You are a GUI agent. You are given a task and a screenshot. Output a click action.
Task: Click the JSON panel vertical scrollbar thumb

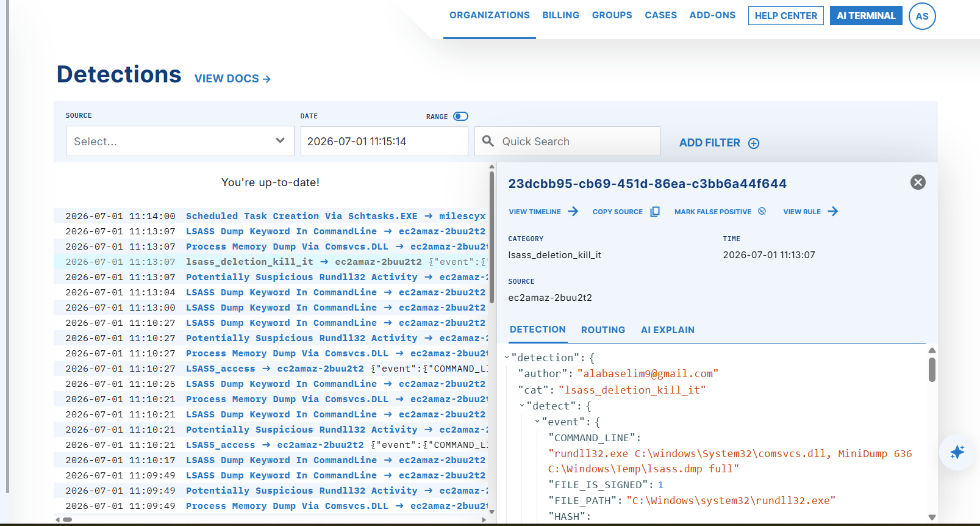point(932,370)
